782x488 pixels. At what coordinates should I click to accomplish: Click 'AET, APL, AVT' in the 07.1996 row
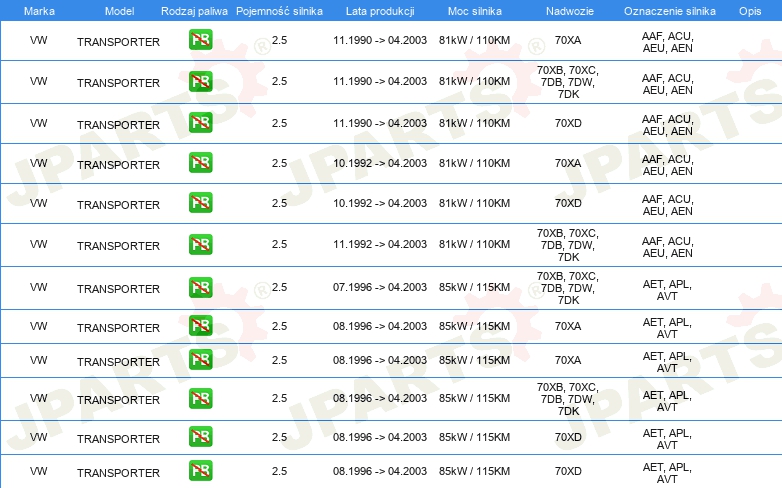pos(667,290)
